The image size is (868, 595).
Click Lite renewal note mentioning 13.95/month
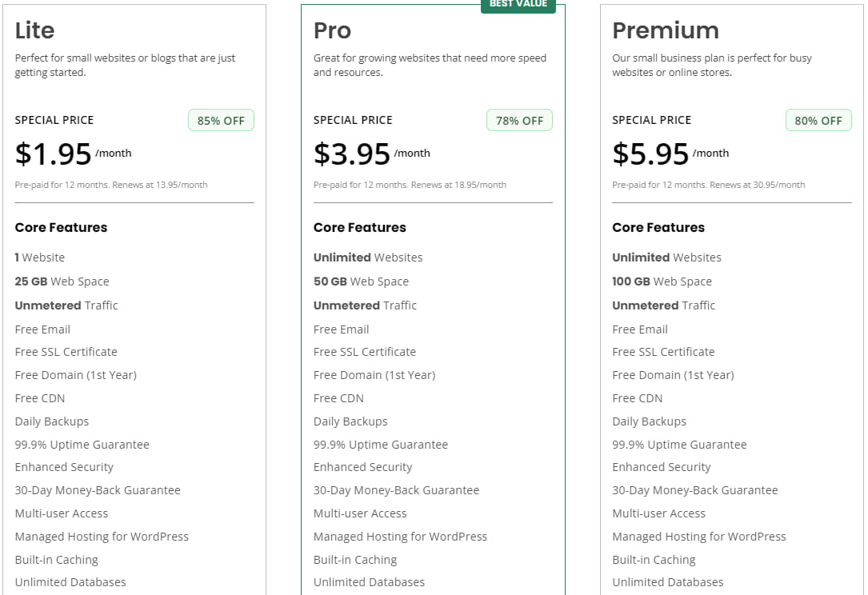pyautogui.click(x=111, y=185)
